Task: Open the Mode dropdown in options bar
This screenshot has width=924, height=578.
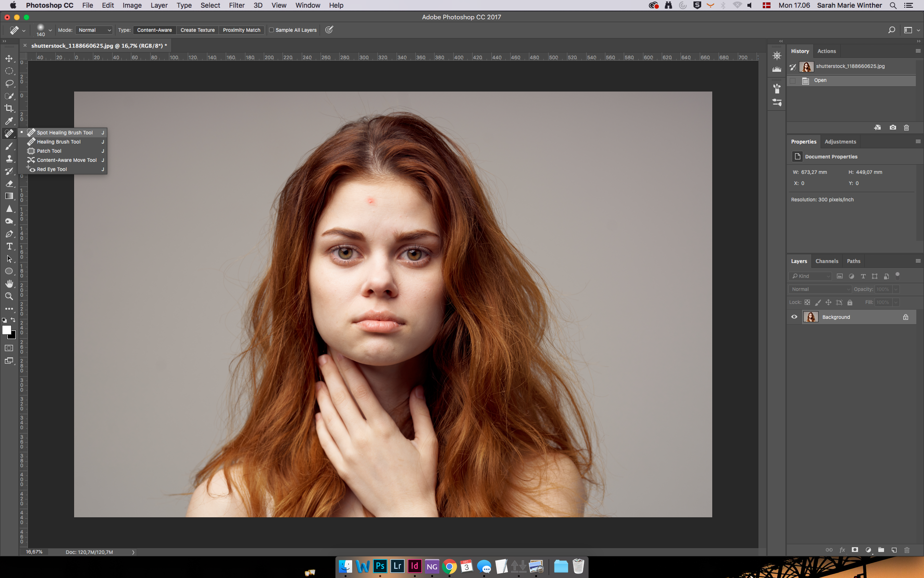Action: pos(94,29)
